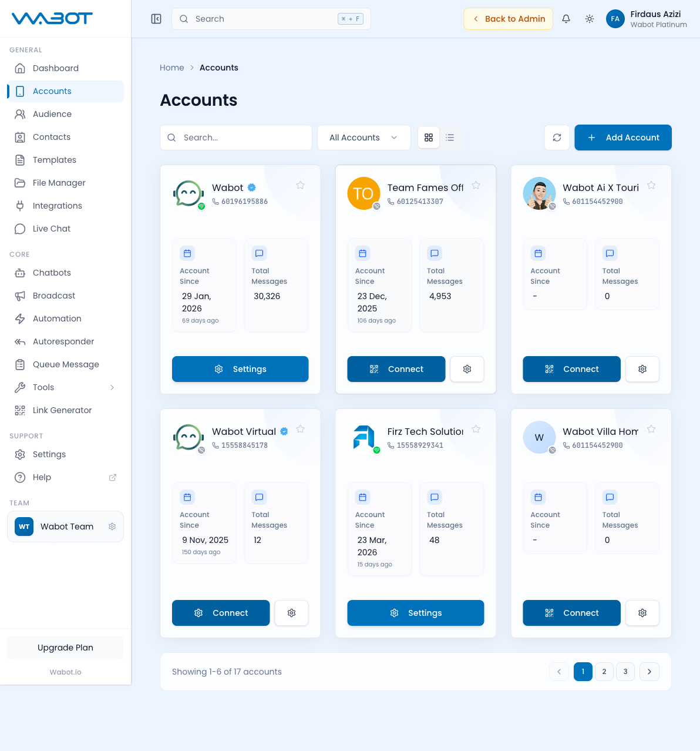This screenshot has height=751, width=700.
Task: Open Autoresponder in sidebar
Action: pos(65,341)
